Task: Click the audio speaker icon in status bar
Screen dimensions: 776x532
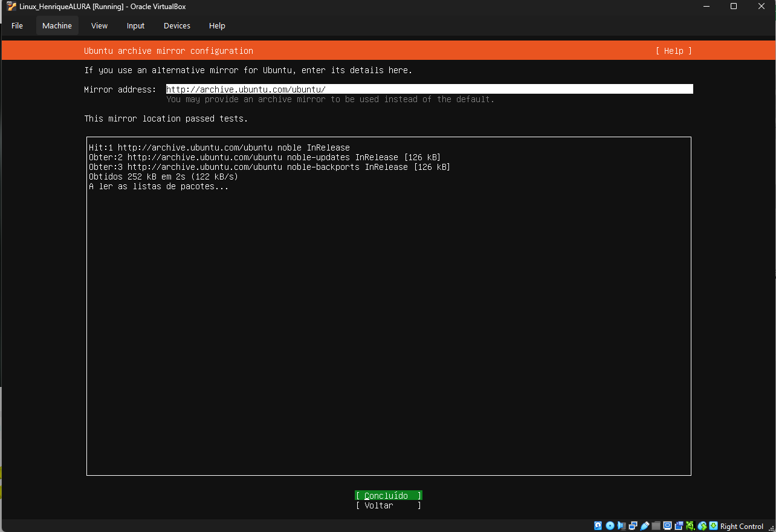Action: pyautogui.click(x=621, y=526)
